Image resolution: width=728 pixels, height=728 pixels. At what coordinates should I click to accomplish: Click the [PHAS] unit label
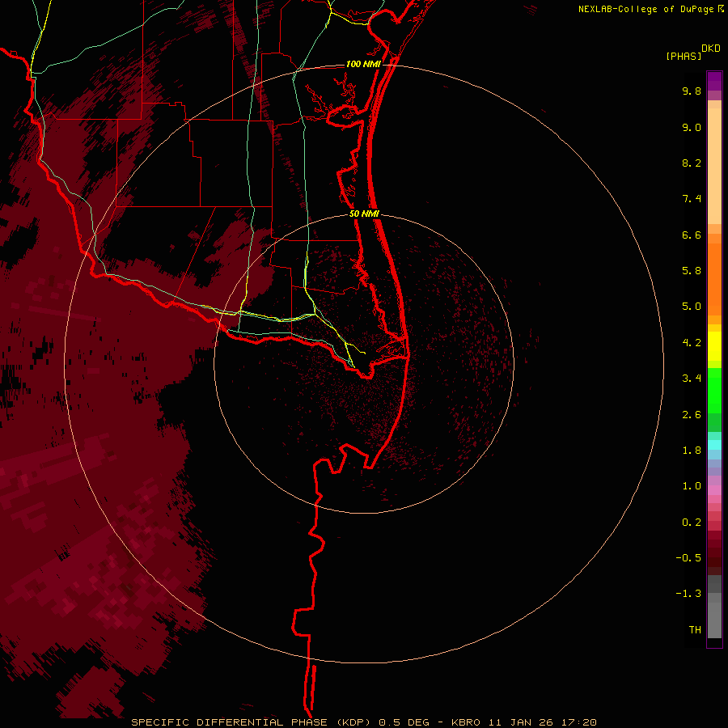684,57
